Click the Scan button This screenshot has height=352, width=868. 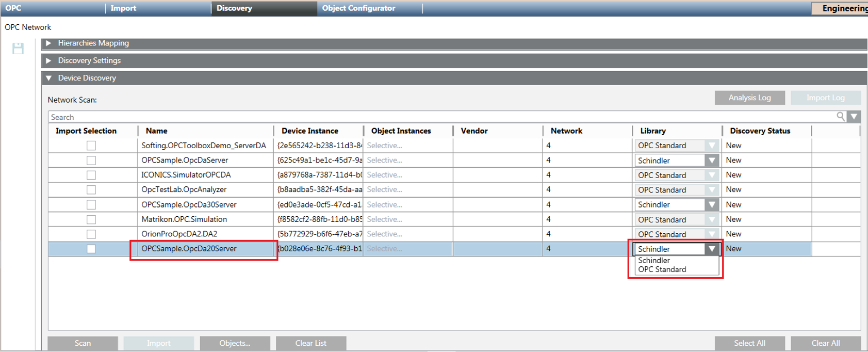(x=83, y=343)
